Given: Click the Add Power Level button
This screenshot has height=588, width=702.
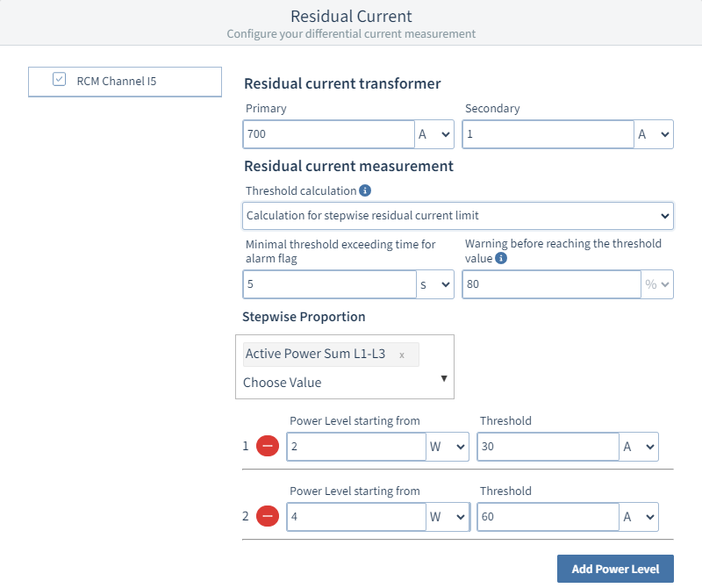Looking at the screenshot, I should tap(614, 569).
